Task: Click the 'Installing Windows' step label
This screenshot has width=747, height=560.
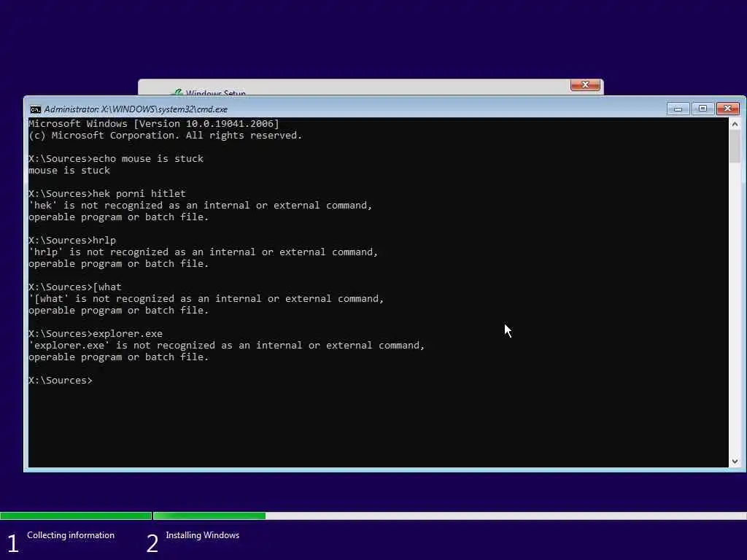Action: coord(203,535)
